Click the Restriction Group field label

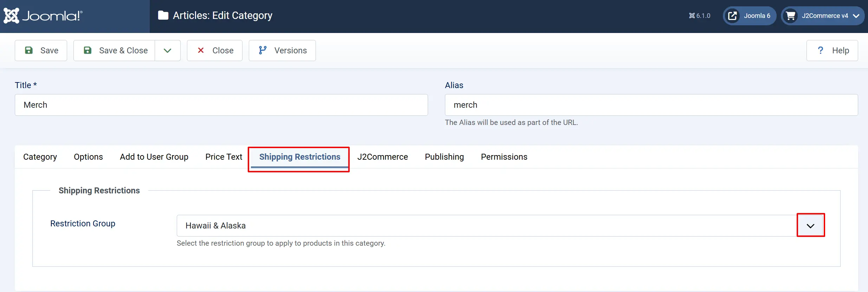coord(83,224)
